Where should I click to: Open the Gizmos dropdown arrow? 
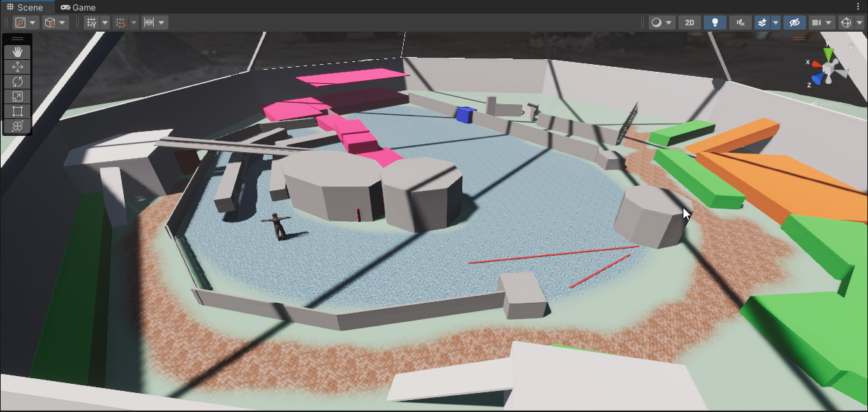coord(859,23)
